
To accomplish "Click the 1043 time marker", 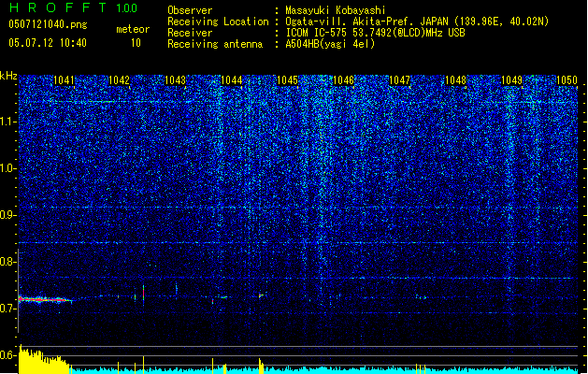I will pyautogui.click(x=175, y=80).
